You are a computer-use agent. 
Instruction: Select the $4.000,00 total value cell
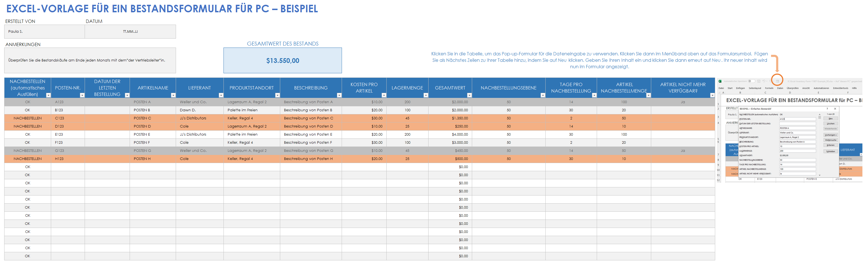(450, 134)
